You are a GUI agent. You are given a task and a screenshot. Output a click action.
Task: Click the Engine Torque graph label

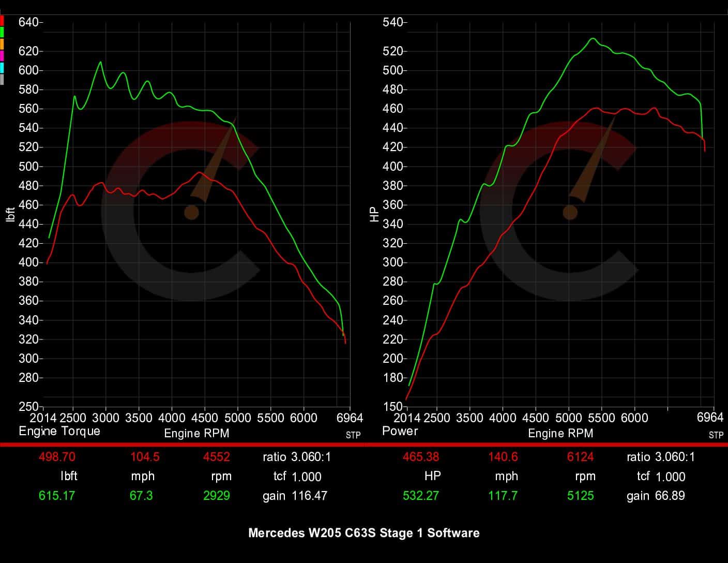[x=59, y=431]
